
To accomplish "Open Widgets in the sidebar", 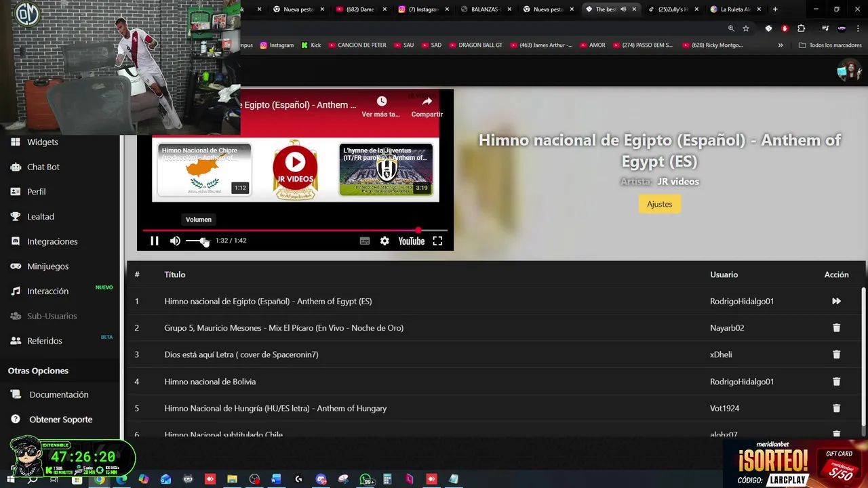I will point(42,142).
